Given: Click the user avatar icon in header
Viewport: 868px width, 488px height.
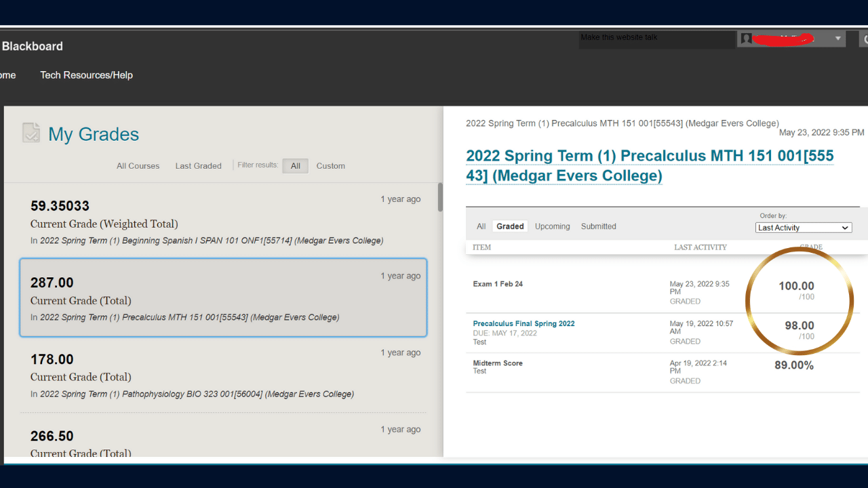Looking at the screenshot, I should (747, 39).
